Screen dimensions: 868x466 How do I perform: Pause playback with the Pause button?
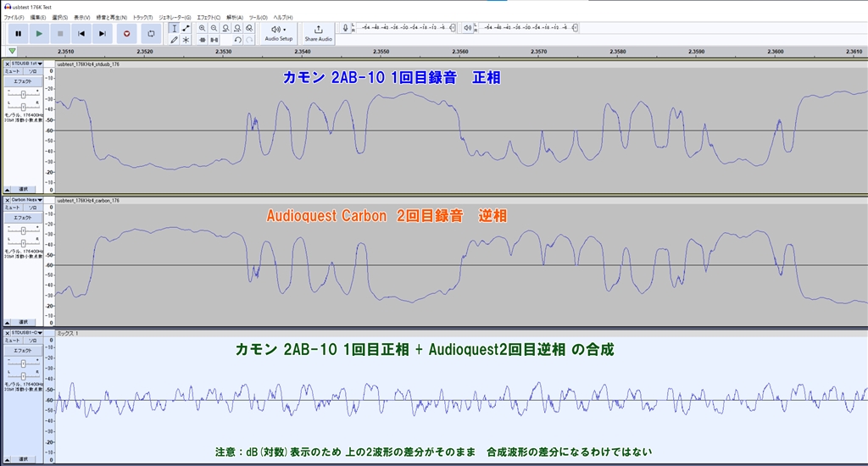(19, 34)
